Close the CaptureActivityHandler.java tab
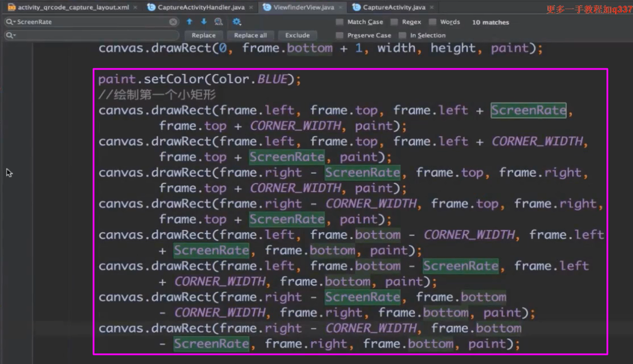 pyautogui.click(x=250, y=7)
